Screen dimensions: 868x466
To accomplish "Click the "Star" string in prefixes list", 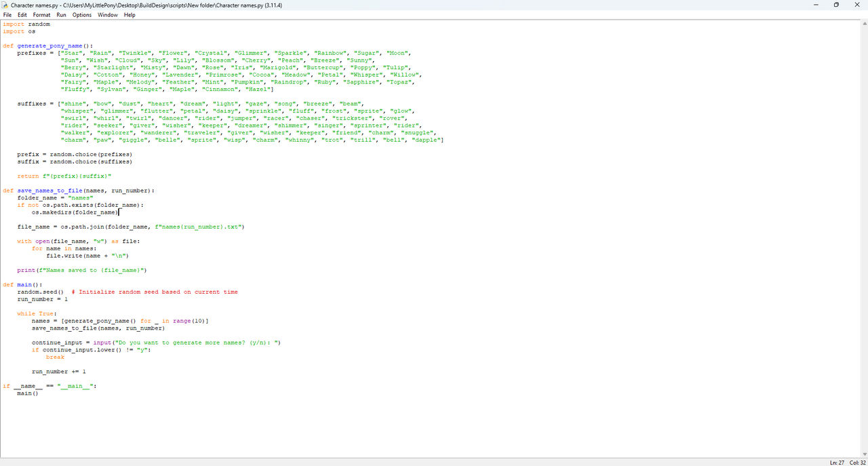I will click(x=73, y=53).
